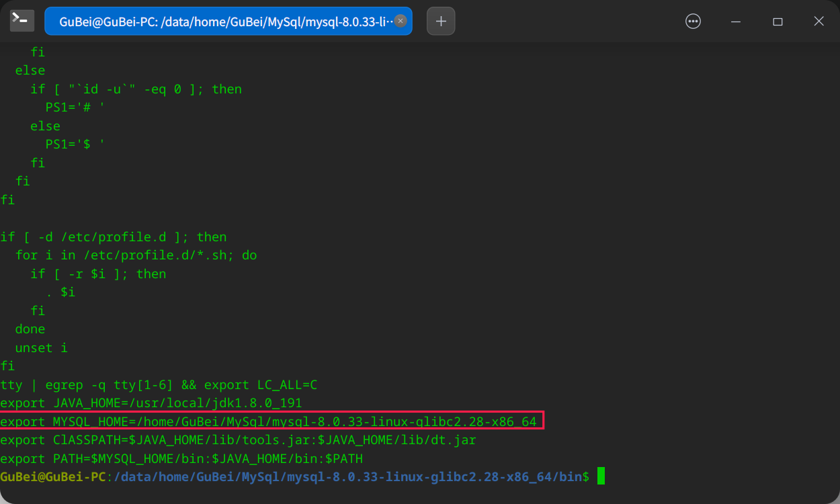Click the ellipsis menu icon in the title bar
Image resolution: width=840 pixels, height=504 pixels.
click(693, 22)
